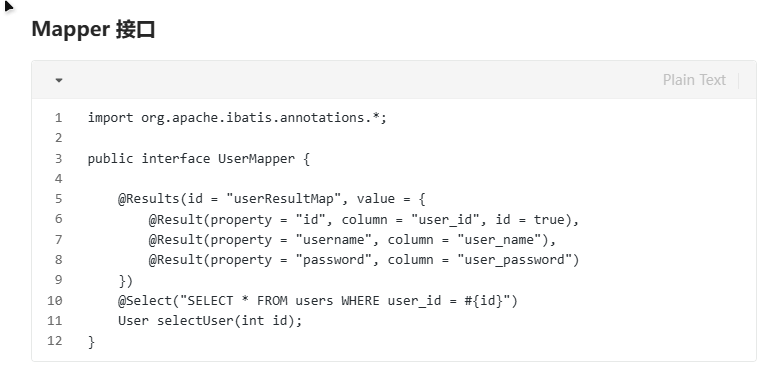
Task: Click the @Select annotation text
Action: (145, 301)
